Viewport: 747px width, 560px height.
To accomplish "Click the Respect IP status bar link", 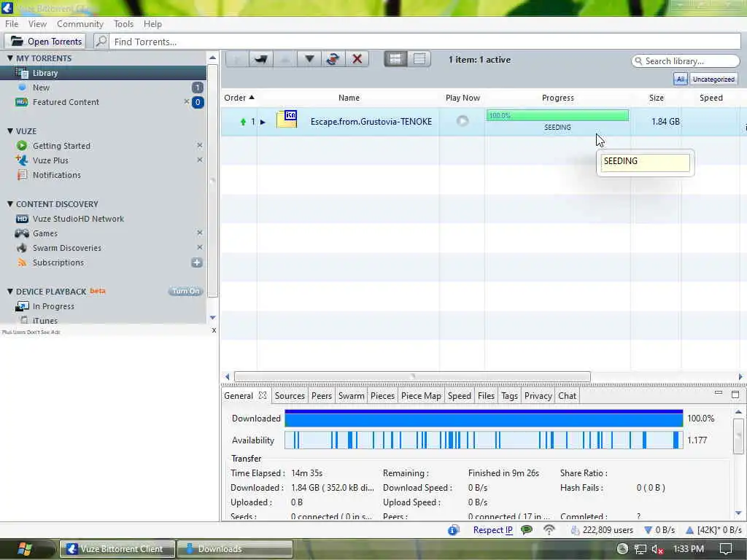I will [x=492, y=530].
